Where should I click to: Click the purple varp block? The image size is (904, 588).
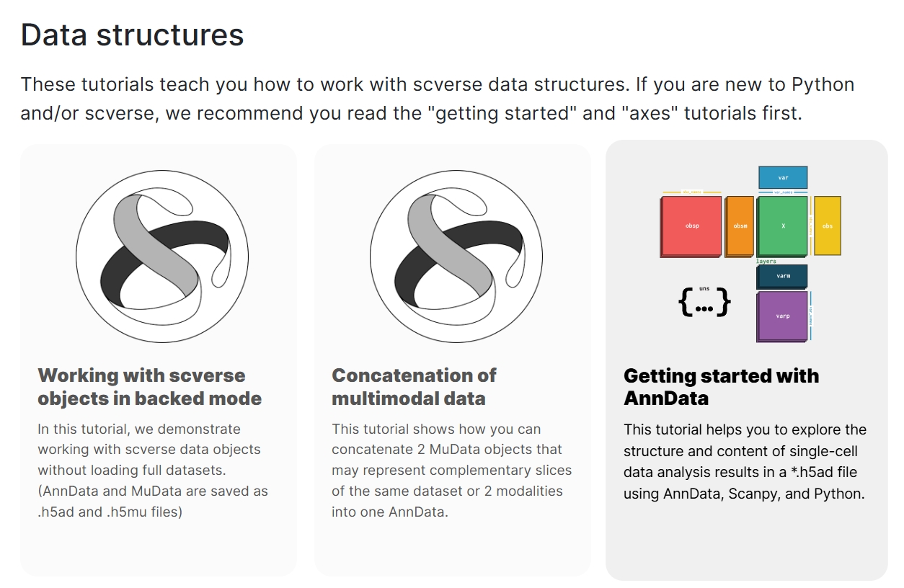(x=782, y=316)
